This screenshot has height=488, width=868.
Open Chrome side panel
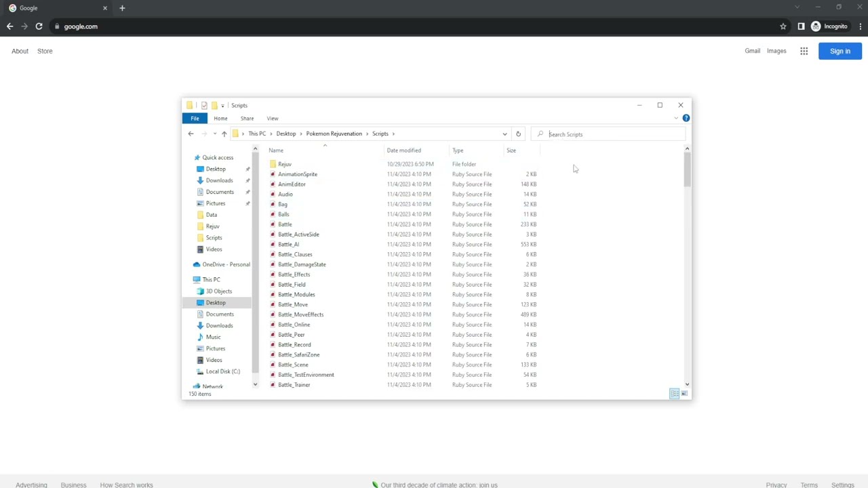click(x=801, y=26)
